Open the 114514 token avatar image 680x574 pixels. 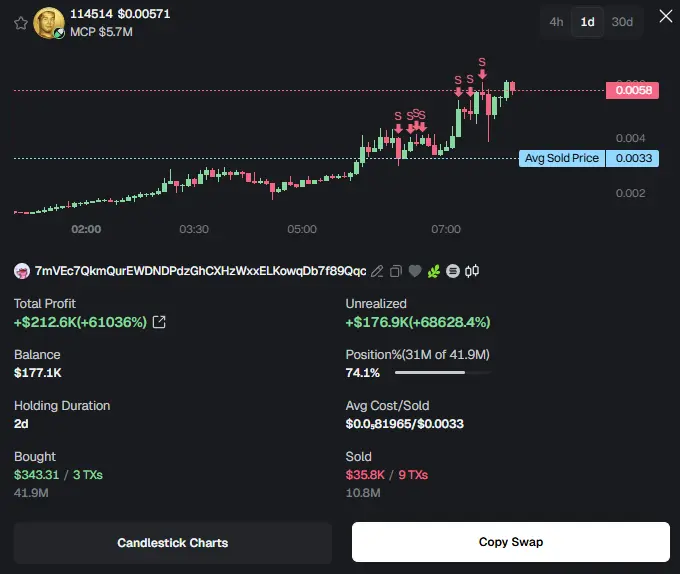coord(49,23)
